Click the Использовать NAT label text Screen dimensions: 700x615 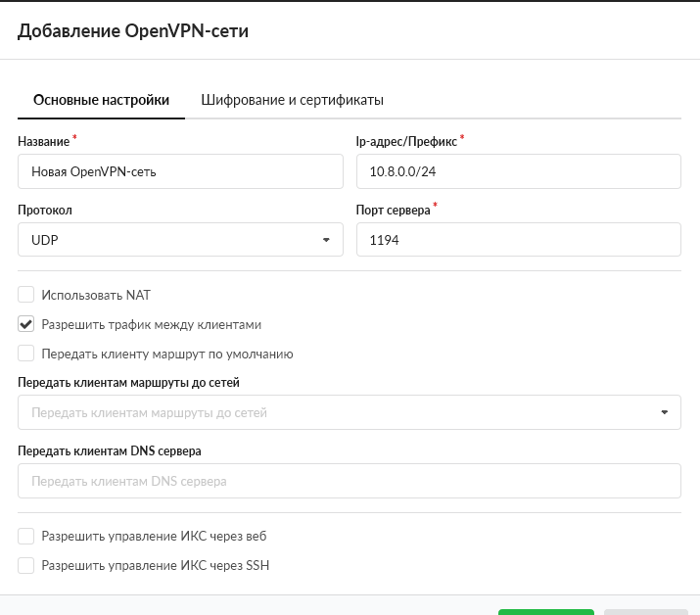pyautogui.click(x=96, y=295)
